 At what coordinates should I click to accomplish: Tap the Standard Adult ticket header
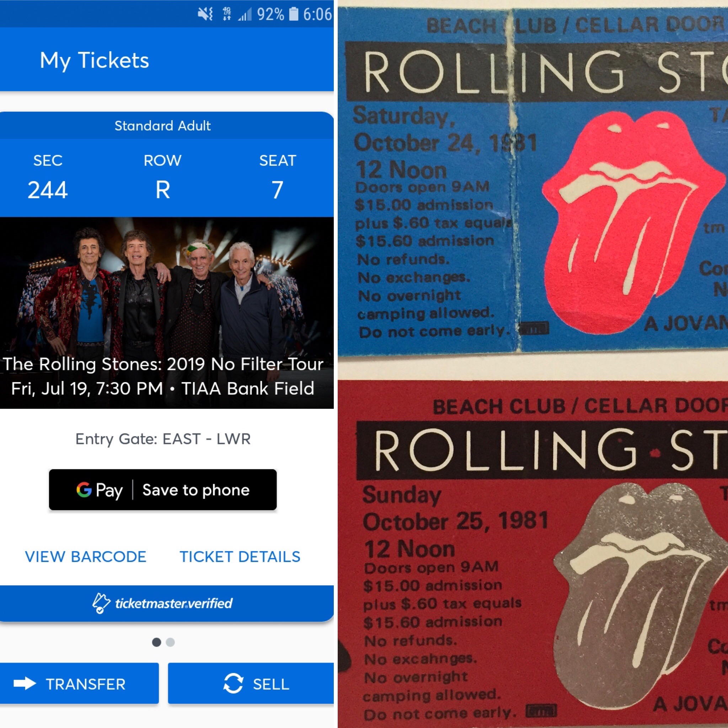coord(163,126)
